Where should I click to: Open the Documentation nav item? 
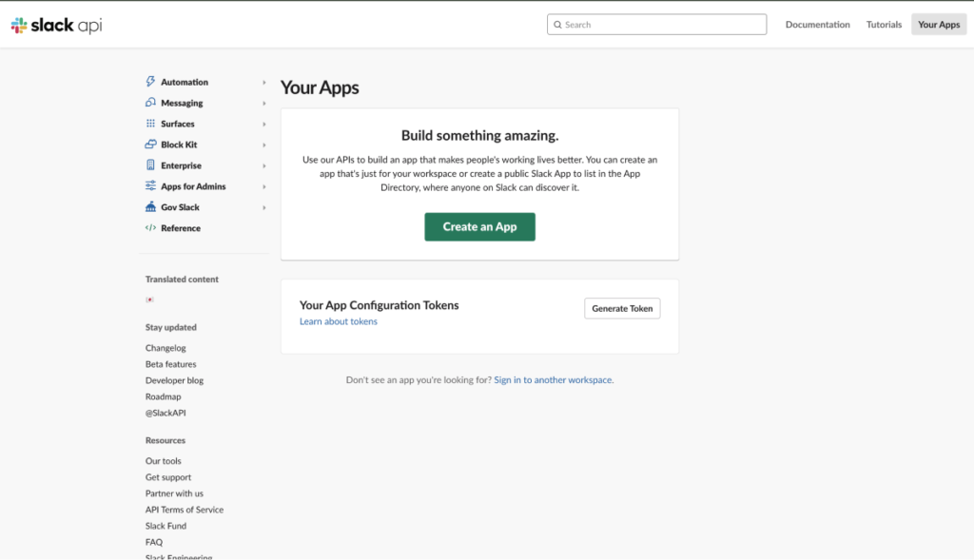[x=817, y=25]
